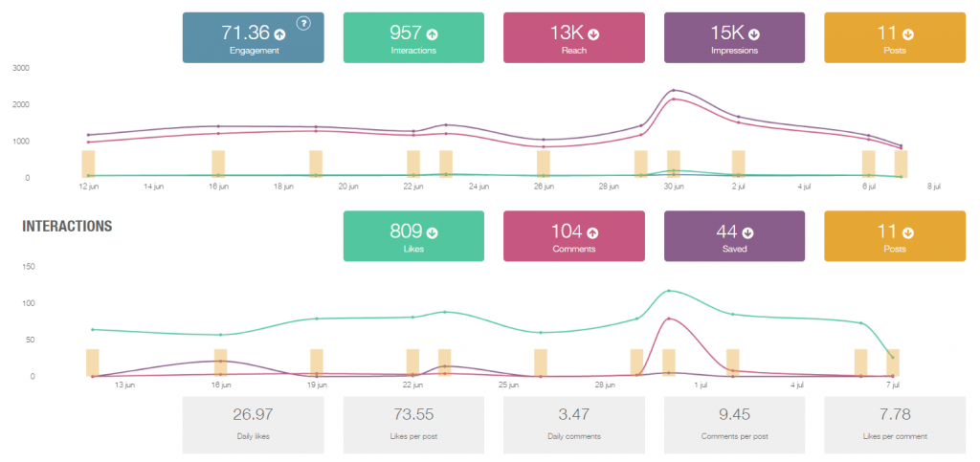The height and width of the screenshot is (462, 980).
Task: Click the Likes per comment 7.78 box
Action: coord(895,425)
